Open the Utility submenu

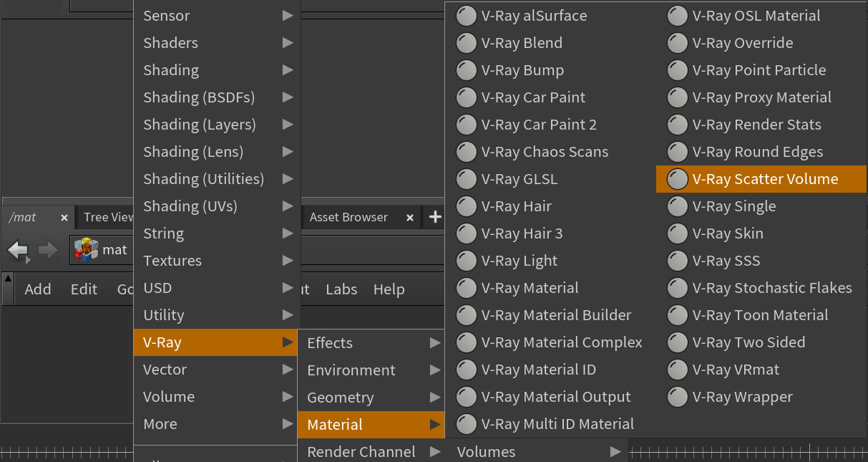[x=218, y=315]
